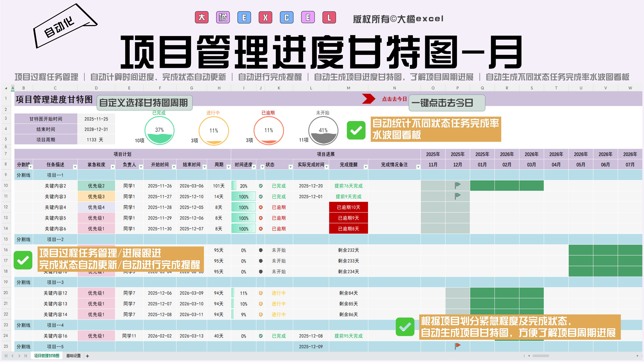644x362 pixels.
Task: Click the in-progress yellow status icon for 关键内容12
Action: click(x=261, y=293)
